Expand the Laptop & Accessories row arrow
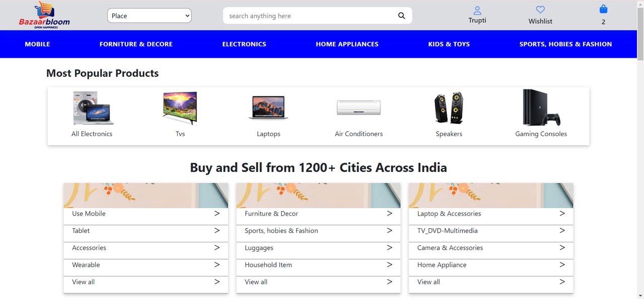Screen dimensions: 644x299 [x=562, y=214]
